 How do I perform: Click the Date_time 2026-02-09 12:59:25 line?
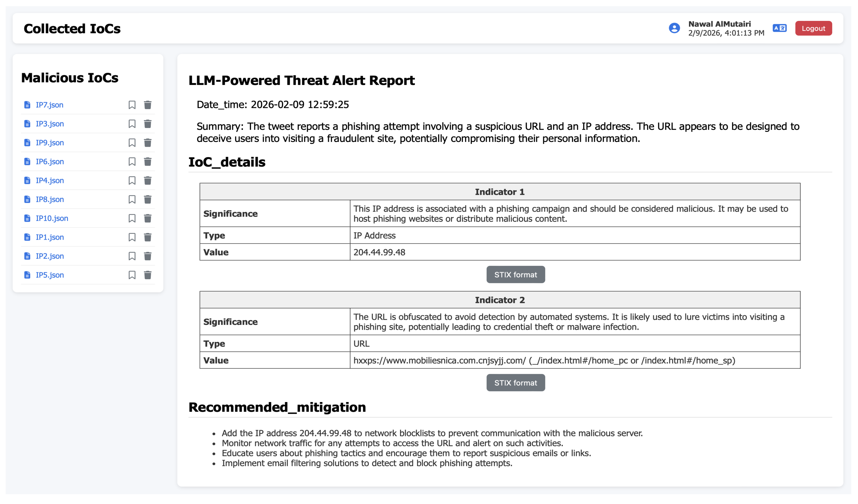click(x=273, y=105)
